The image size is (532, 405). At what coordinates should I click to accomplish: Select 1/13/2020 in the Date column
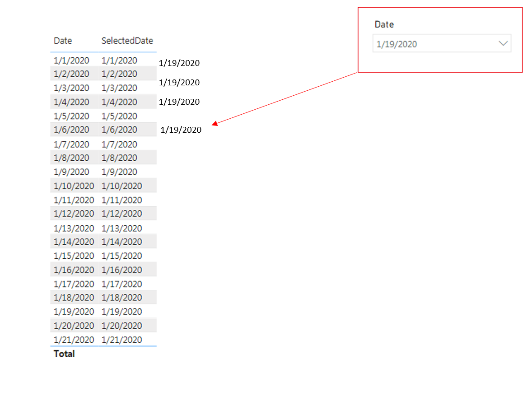click(x=74, y=228)
